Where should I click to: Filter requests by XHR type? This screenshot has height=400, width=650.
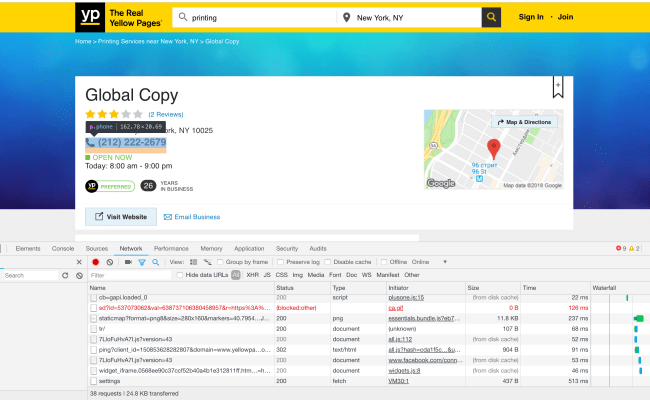pyautogui.click(x=252, y=275)
